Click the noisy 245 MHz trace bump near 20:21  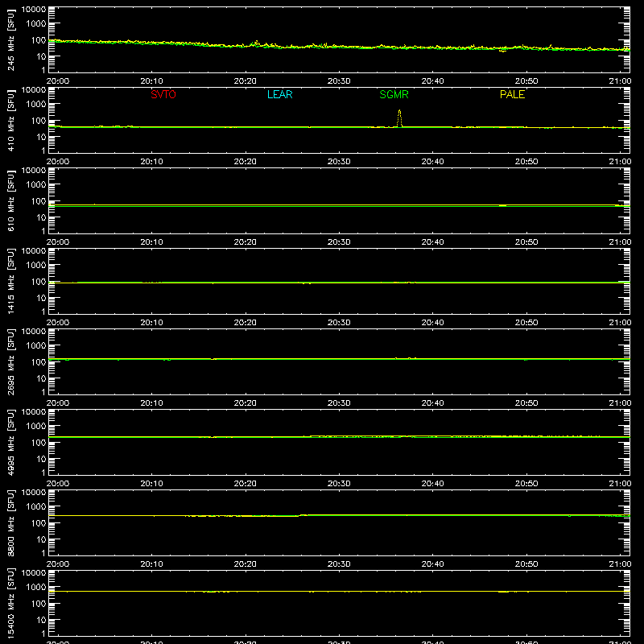tap(256, 43)
